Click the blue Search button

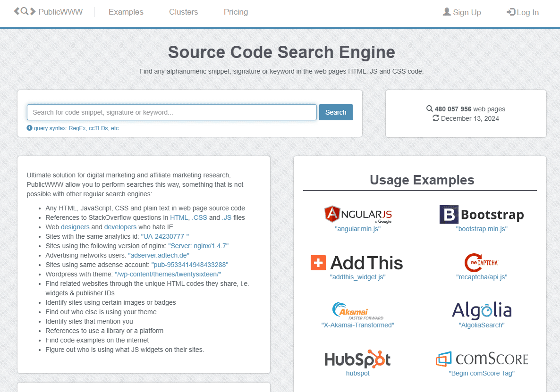click(336, 112)
